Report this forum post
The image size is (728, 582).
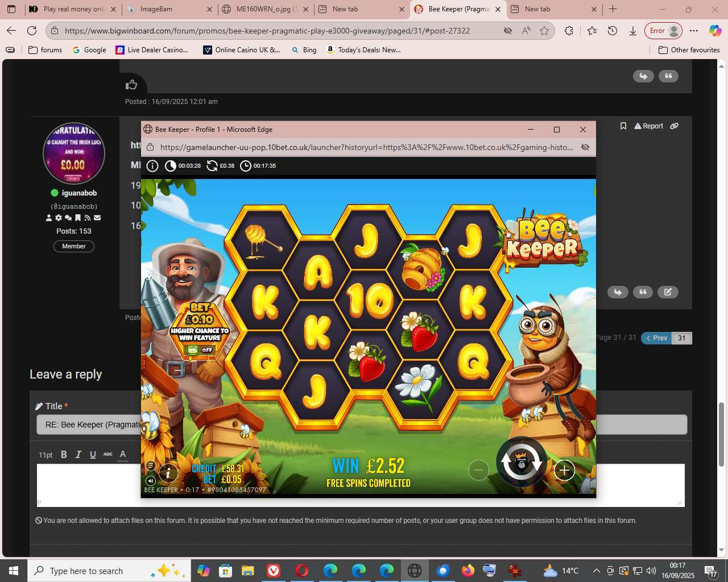point(648,126)
